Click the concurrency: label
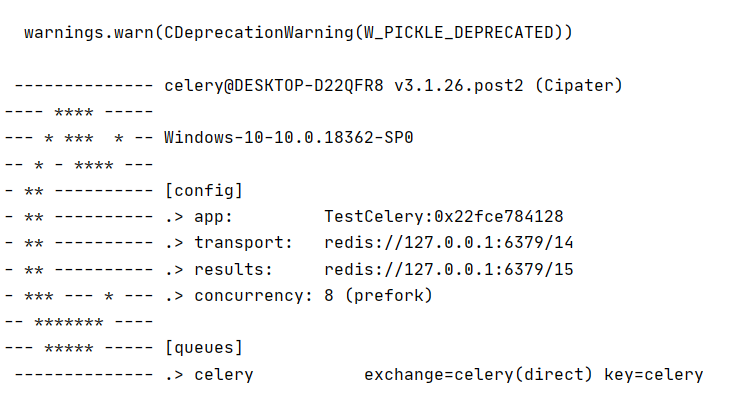The height and width of the screenshot is (419, 744). (x=253, y=296)
